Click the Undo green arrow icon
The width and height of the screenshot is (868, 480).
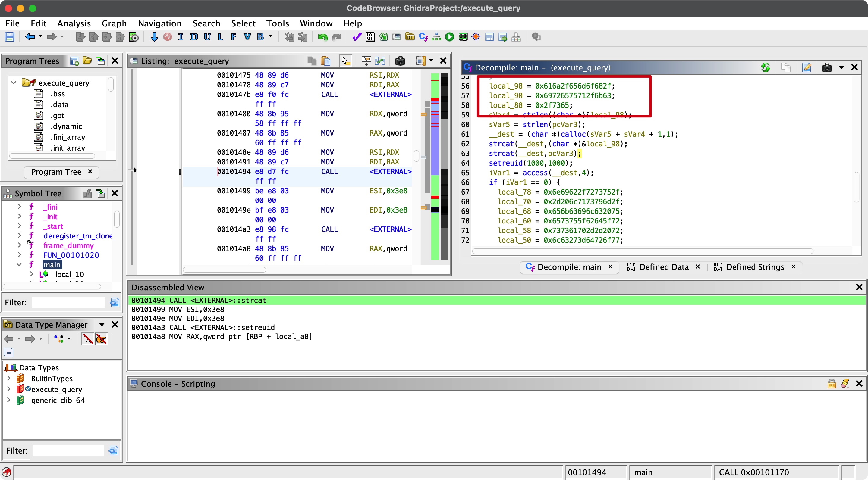pos(322,37)
